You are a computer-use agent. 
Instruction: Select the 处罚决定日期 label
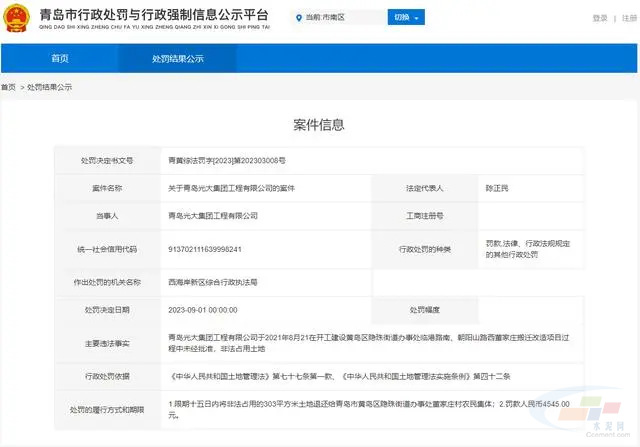(107, 310)
